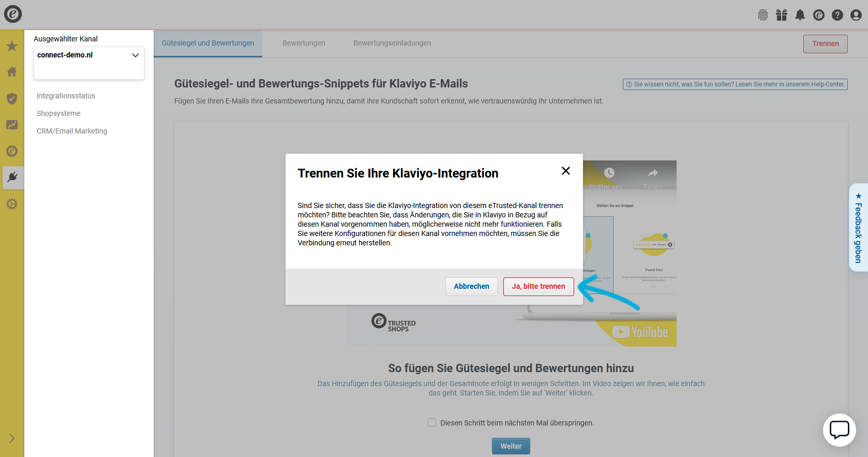868x457 pixels.
Task: Click the fingerprint icon in top bar
Action: pyautogui.click(x=763, y=15)
